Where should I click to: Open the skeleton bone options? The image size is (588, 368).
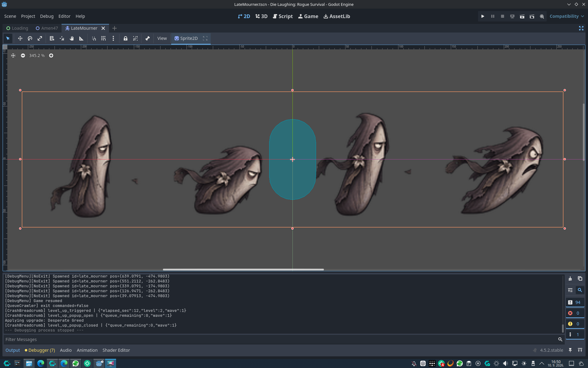(x=148, y=38)
